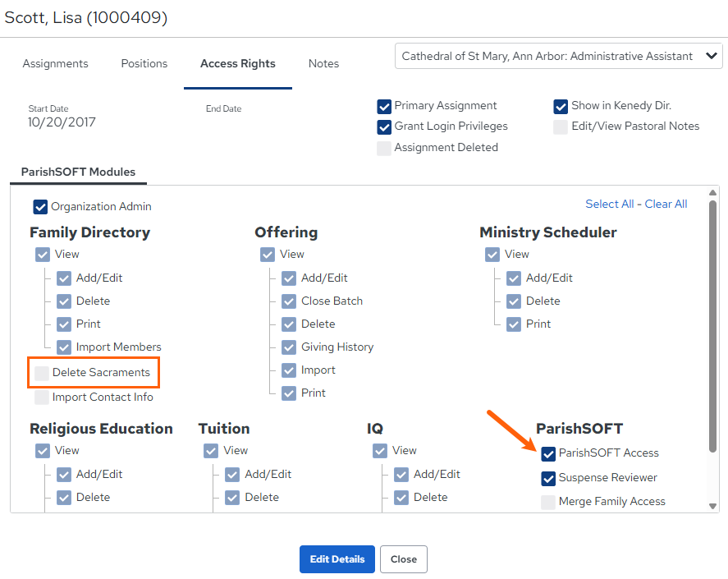Click the modules panel scrollbar thumb

712,326
